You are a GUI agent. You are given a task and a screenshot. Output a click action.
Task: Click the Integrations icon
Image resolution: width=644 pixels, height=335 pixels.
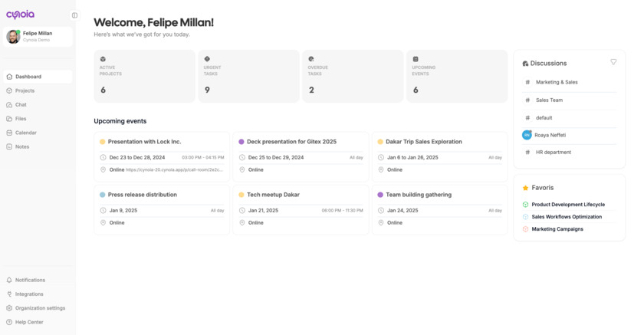(x=9, y=294)
